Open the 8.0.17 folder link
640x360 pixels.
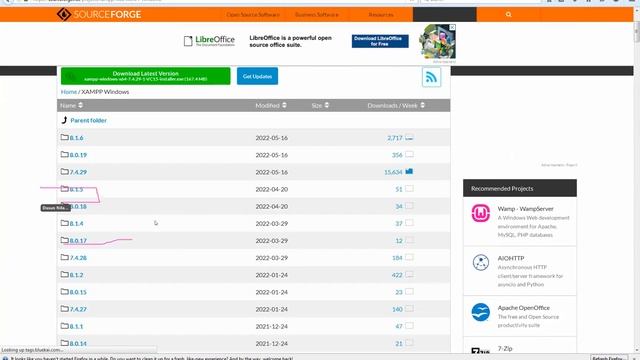tap(78, 241)
